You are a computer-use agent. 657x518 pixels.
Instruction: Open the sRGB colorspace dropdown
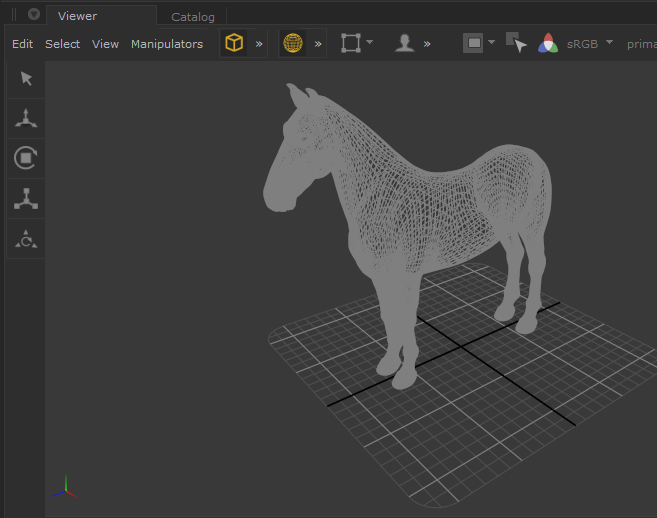tap(589, 43)
